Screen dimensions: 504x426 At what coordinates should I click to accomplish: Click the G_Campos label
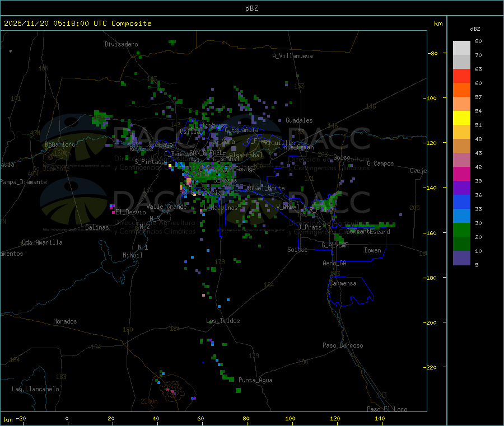pos(381,163)
